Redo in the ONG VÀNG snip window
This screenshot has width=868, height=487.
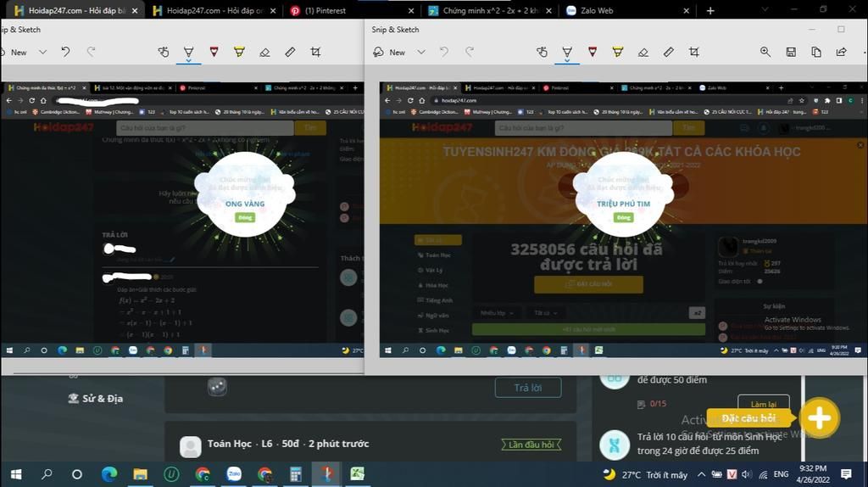pyautogui.click(x=91, y=52)
